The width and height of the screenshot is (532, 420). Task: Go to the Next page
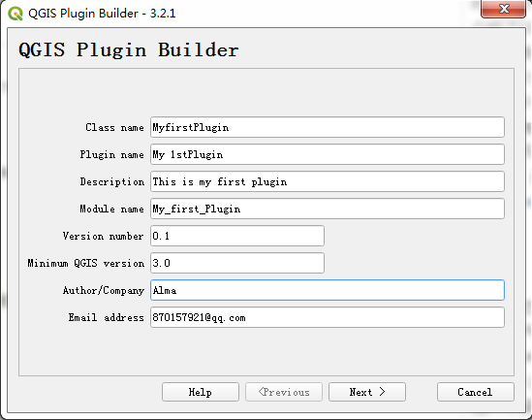click(367, 392)
